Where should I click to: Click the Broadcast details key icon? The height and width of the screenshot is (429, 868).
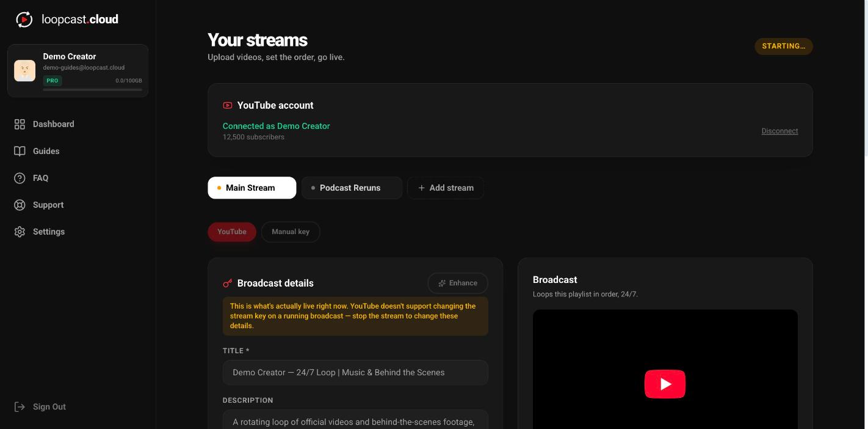[x=228, y=283]
